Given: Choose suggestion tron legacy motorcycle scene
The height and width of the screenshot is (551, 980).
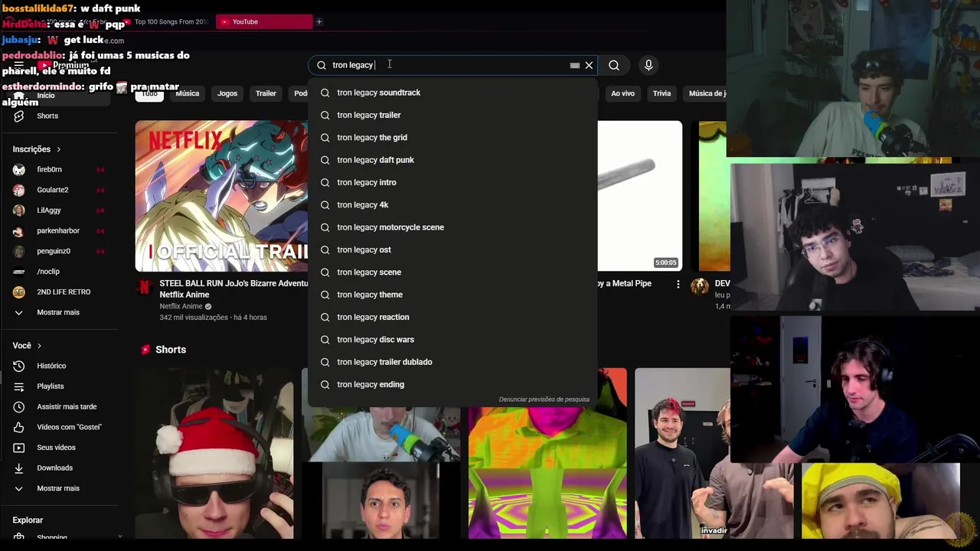Looking at the screenshot, I should [452, 227].
